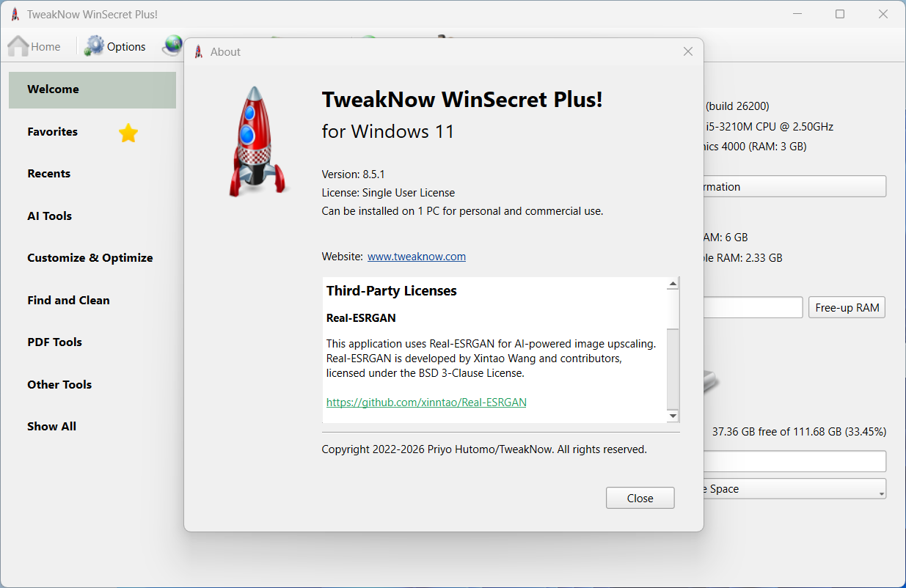This screenshot has width=906, height=588.
Task: Click the large red rocket logo
Action: pos(255,142)
